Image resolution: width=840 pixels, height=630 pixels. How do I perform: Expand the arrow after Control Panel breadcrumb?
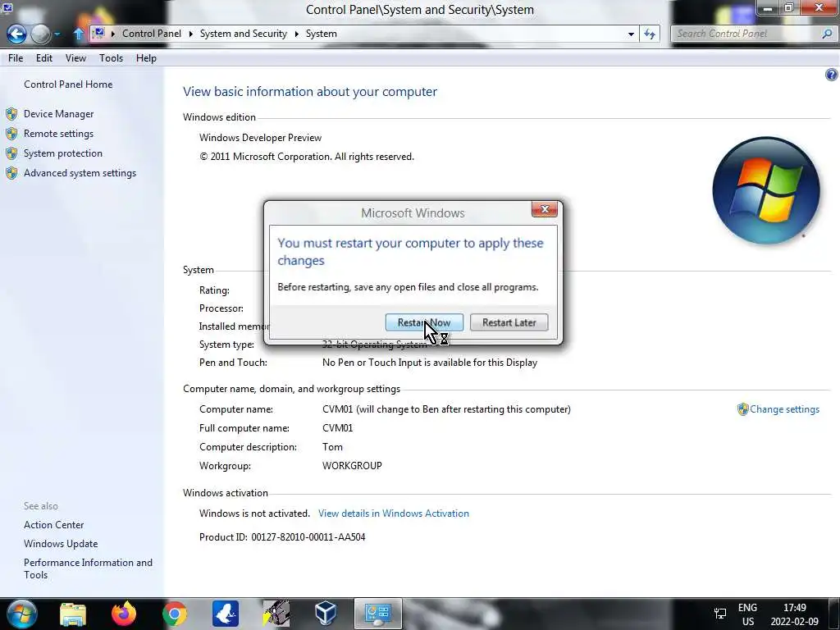pyautogui.click(x=190, y=34)
